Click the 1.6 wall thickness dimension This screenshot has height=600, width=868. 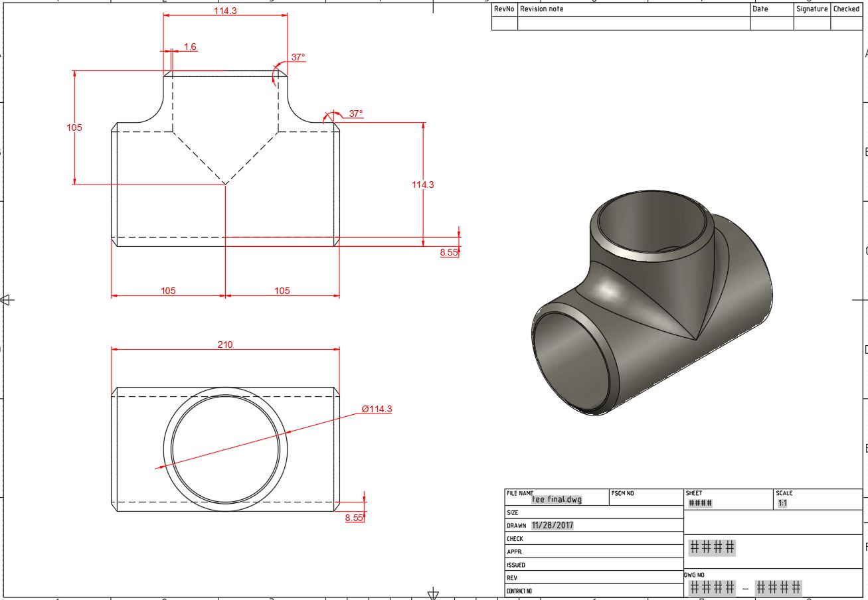191,46
